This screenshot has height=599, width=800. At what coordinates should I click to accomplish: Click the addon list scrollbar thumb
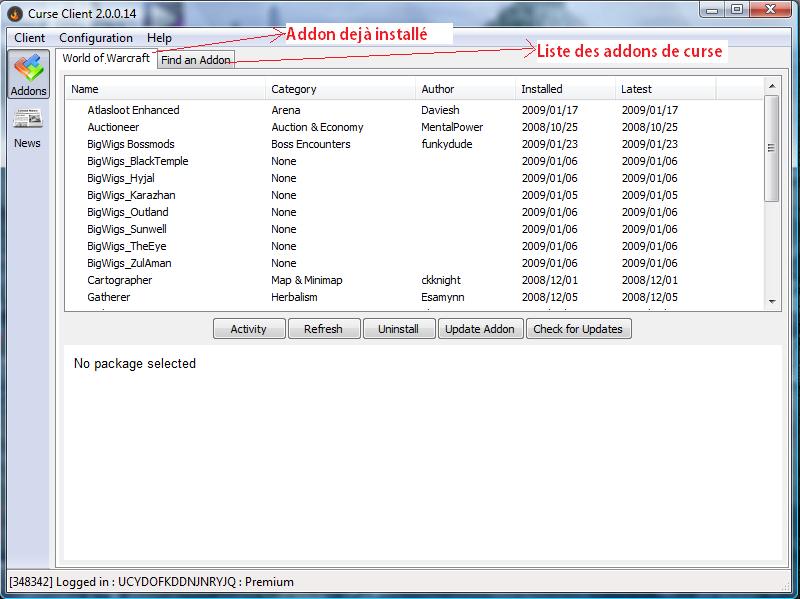tap(772, 148)
